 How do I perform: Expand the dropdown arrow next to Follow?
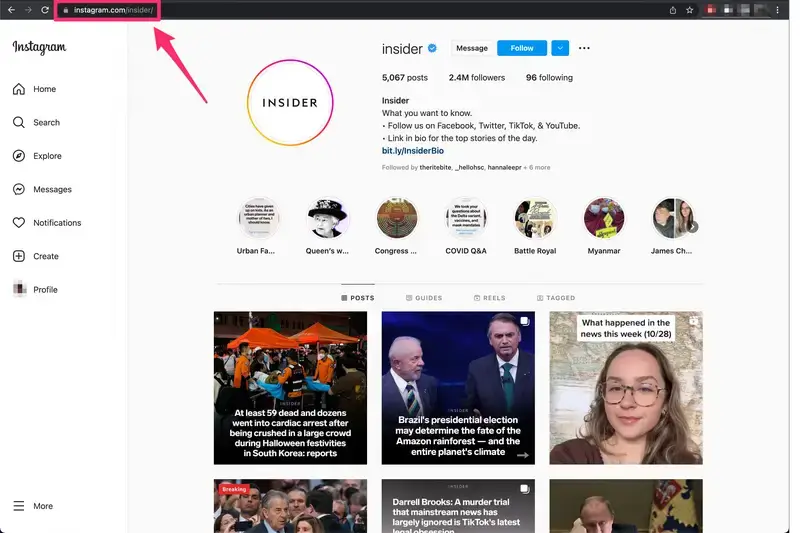pos(559,48)
